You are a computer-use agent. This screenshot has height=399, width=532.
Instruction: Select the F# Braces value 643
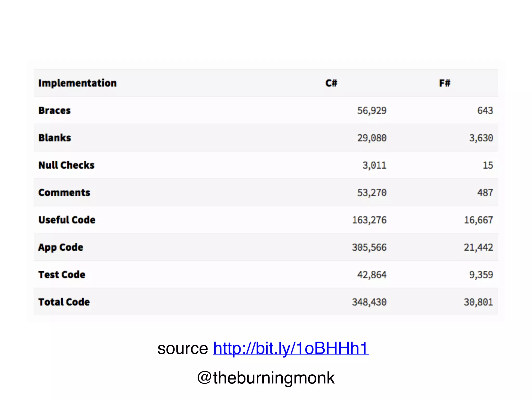coord(485,111)
